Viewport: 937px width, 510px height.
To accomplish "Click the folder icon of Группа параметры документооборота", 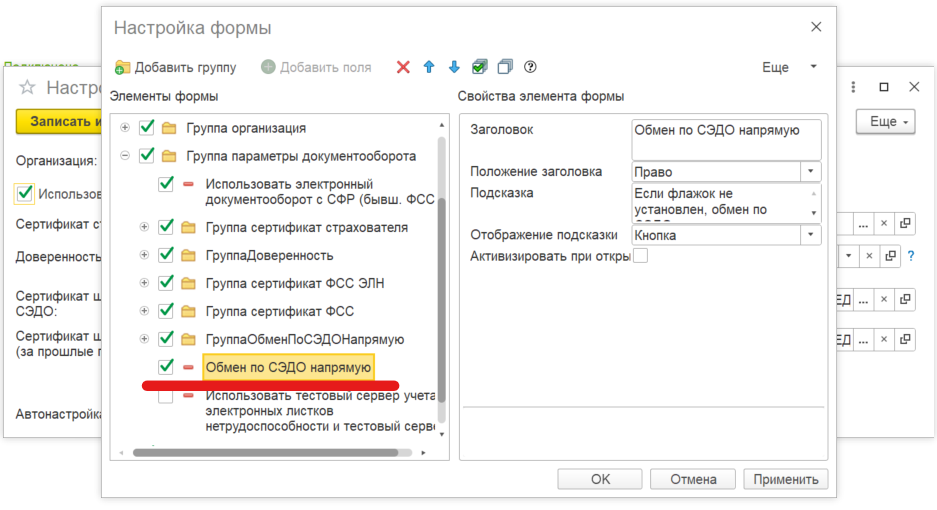I will coord(169,155).
